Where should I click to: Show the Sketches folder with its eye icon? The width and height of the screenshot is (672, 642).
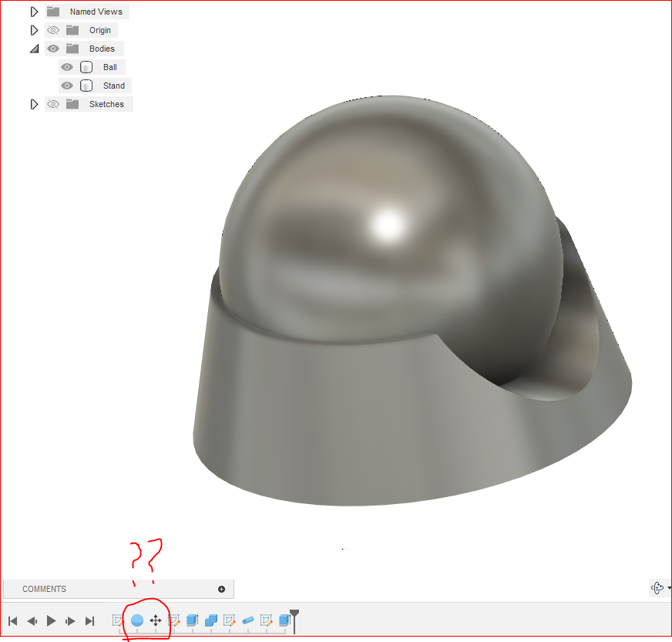pyautogui.click(x=53, y=104)
